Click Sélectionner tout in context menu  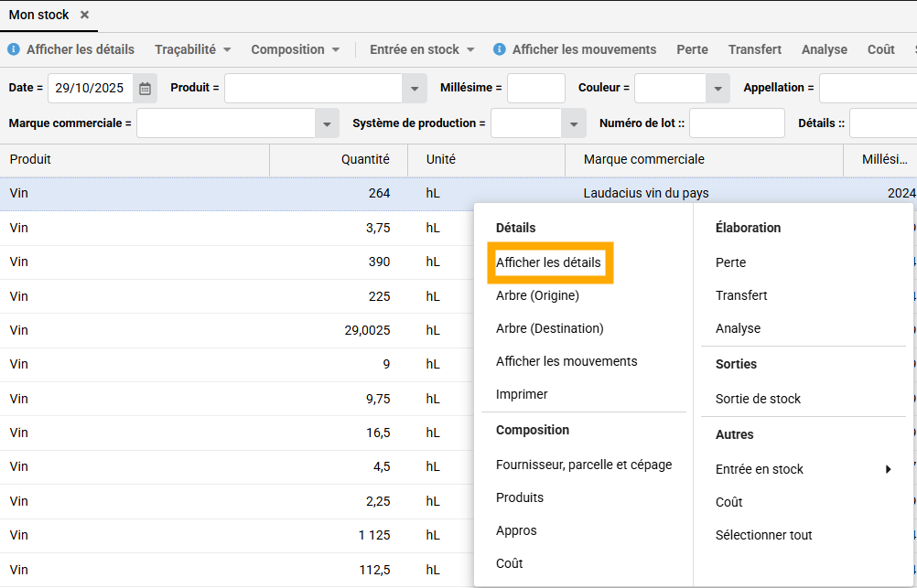pyautogui.click(x=763, y=535)
